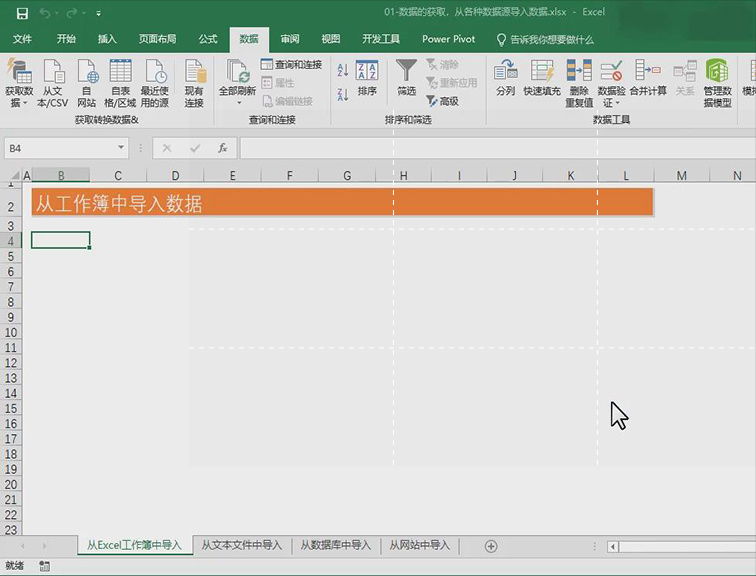Click the 重新应用 filter button

[452, 83]
